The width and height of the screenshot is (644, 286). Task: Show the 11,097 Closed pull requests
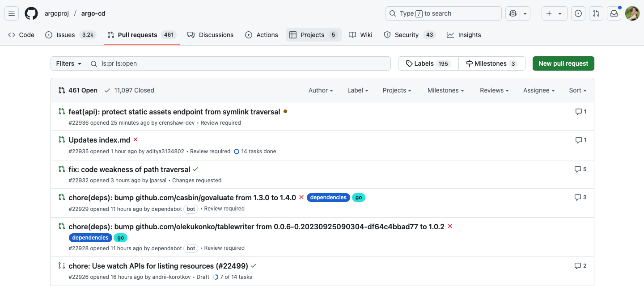129,90
